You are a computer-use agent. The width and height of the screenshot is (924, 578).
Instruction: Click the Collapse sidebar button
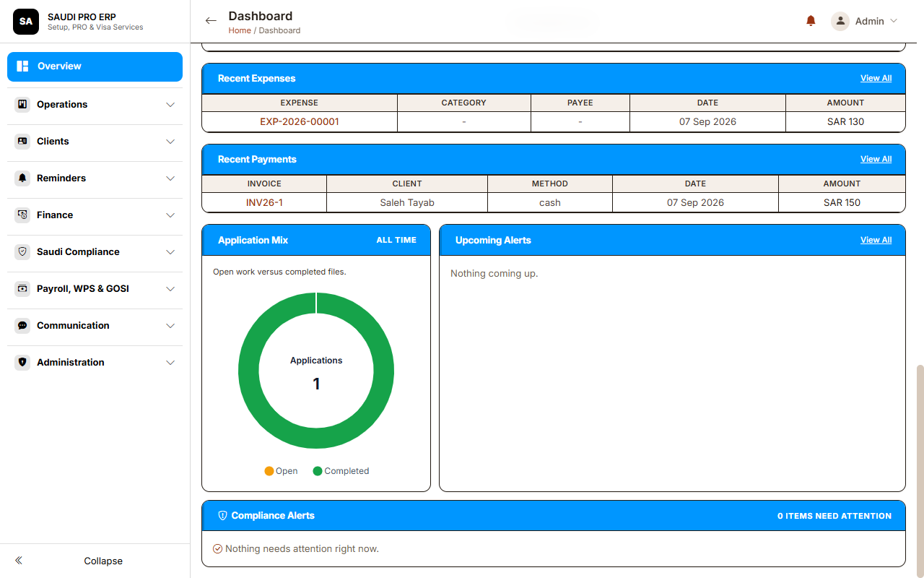(95, 561)
